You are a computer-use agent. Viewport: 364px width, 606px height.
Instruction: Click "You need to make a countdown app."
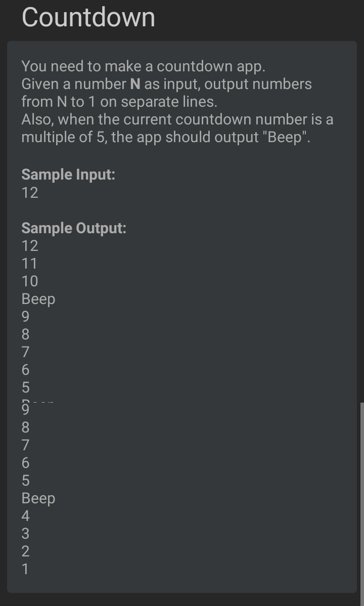click(144, 66)
